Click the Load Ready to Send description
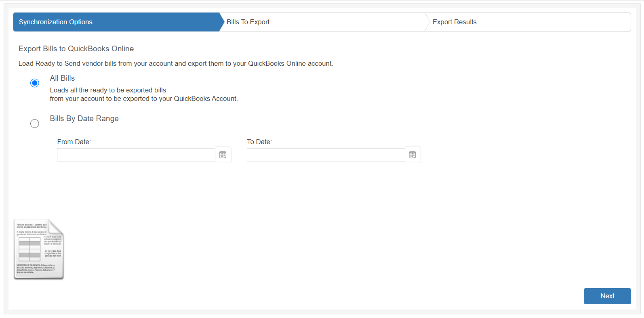The image size is (644, 318). 176,64
